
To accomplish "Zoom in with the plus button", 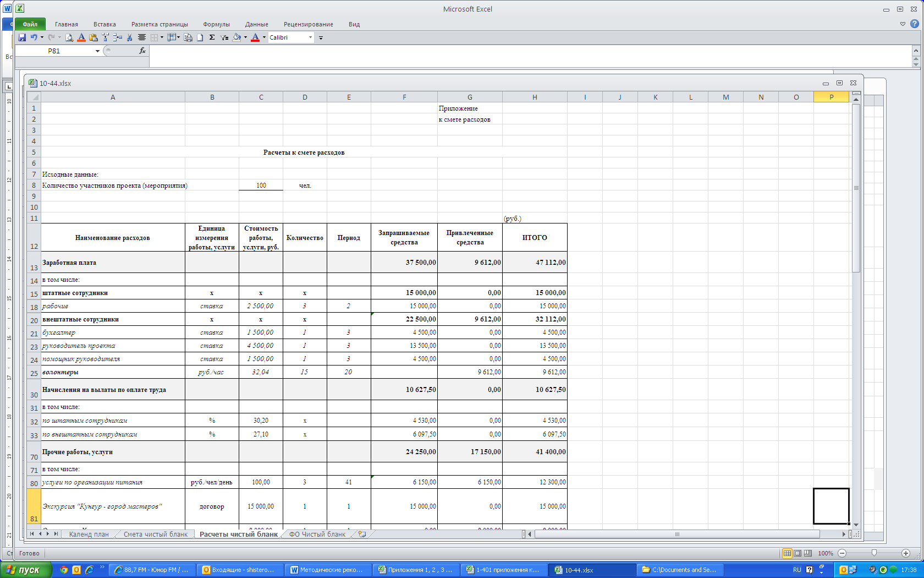I will point(906,553).
